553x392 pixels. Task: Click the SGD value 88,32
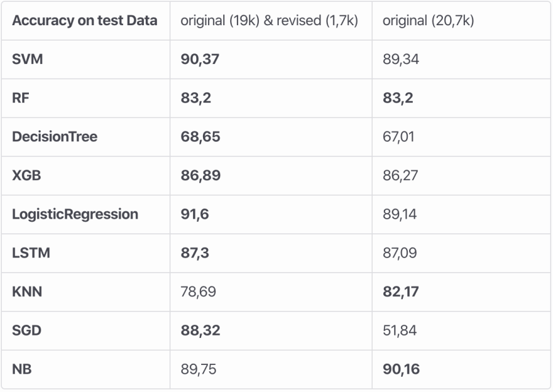[201, 331]
